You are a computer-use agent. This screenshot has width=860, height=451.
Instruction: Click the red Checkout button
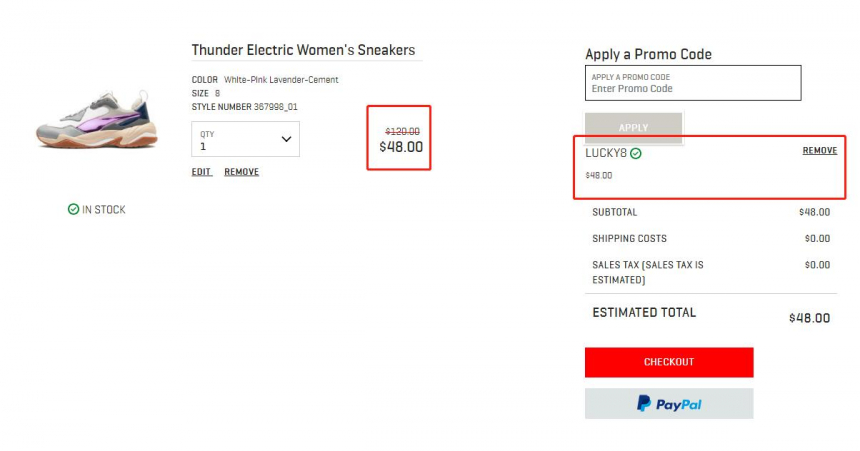click(x=669, y=362)
